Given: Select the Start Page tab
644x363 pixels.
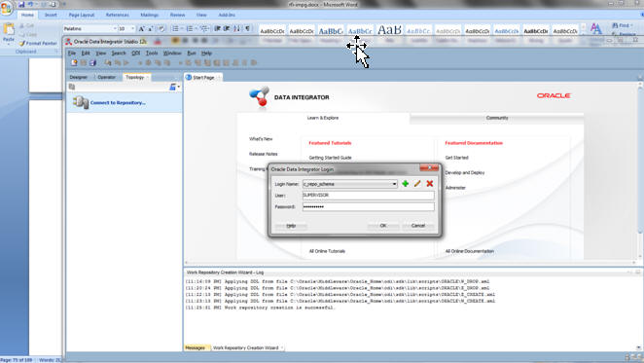Looking at the screenshot, I should (203, 77).
